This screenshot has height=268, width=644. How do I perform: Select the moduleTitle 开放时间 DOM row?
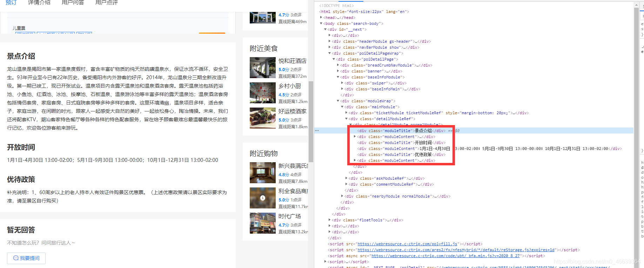point(401,143)
